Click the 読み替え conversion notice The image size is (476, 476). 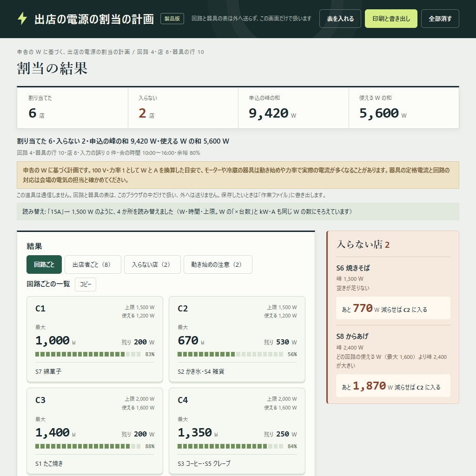tap(238, 212)
